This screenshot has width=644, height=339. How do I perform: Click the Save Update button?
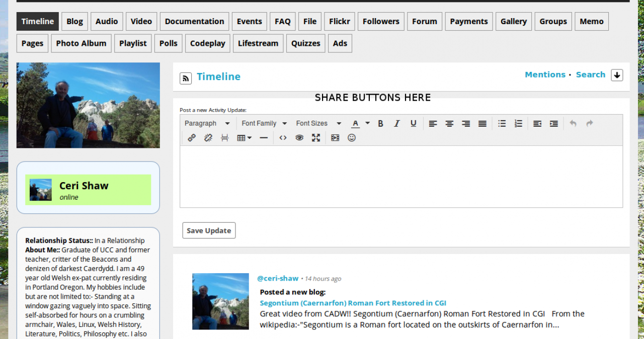click(x=209, y=230)
